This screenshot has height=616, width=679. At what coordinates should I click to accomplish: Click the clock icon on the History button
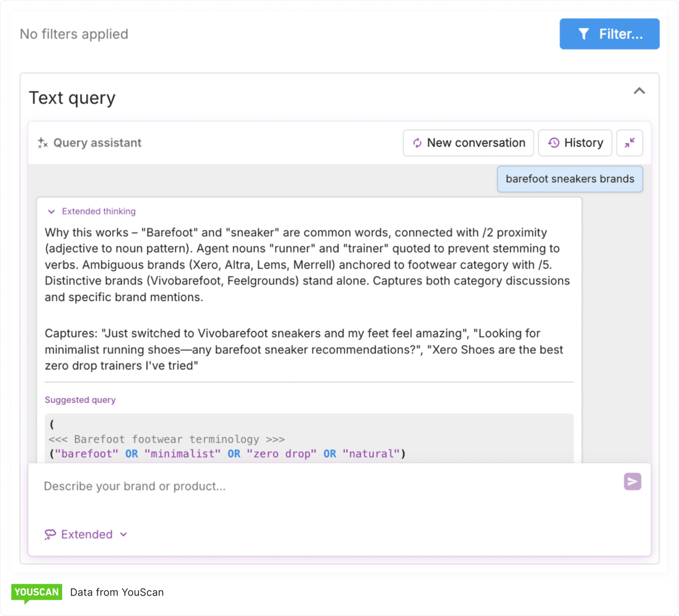pyautogui.click(x=555, y=143)
